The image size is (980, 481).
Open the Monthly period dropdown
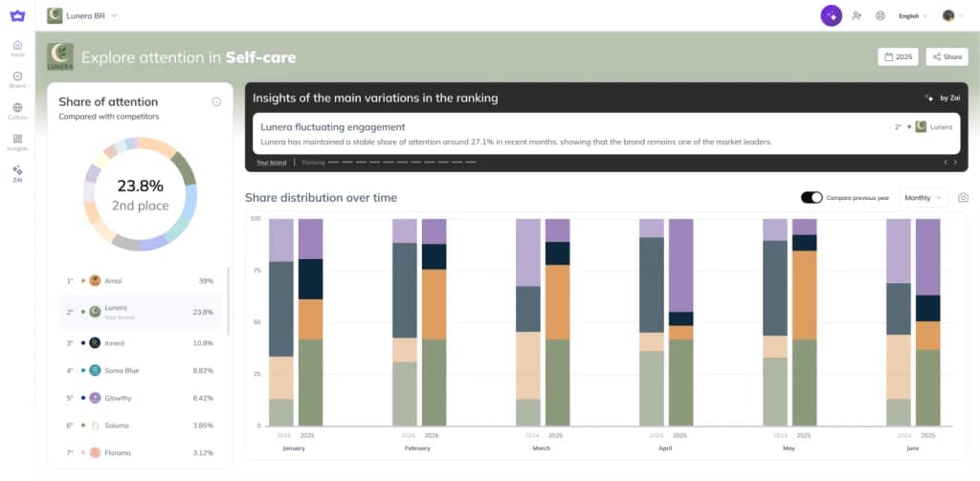(924, 198)
